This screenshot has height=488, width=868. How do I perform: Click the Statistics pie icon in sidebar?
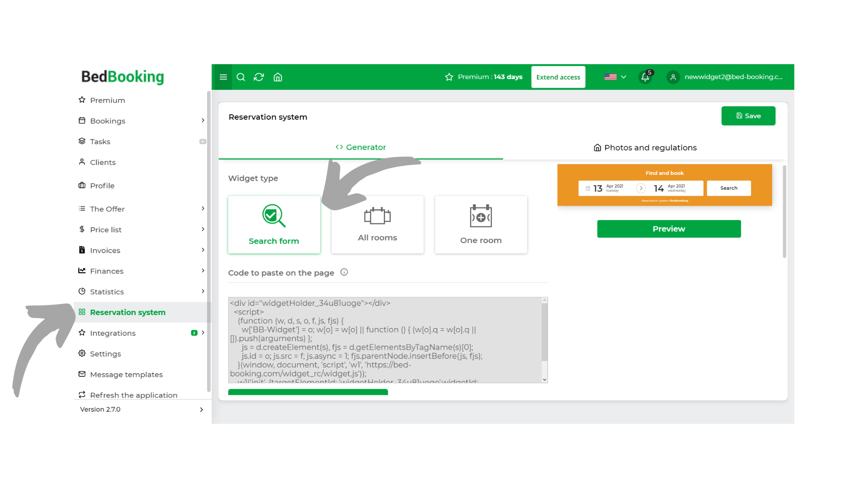coord(82,291)
